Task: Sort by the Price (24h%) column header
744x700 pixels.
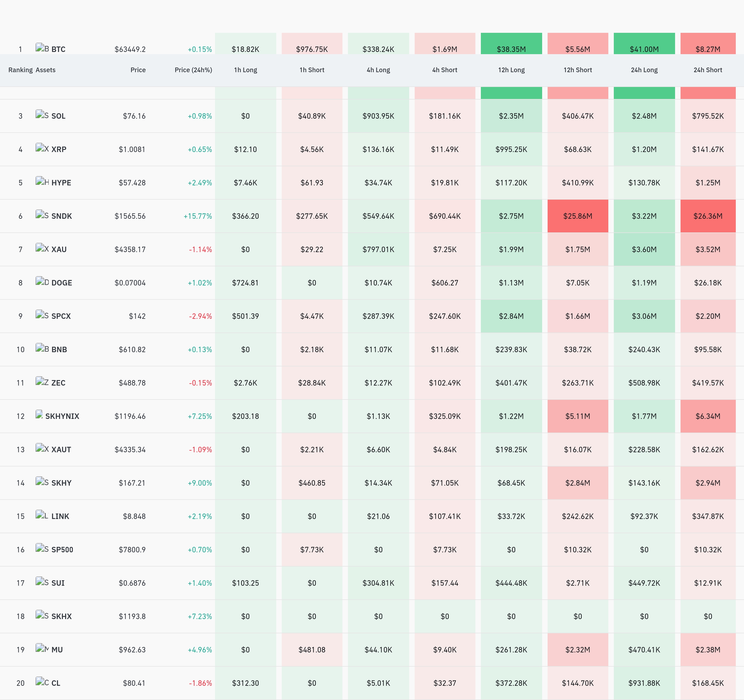Action: (x=193, y=70)
